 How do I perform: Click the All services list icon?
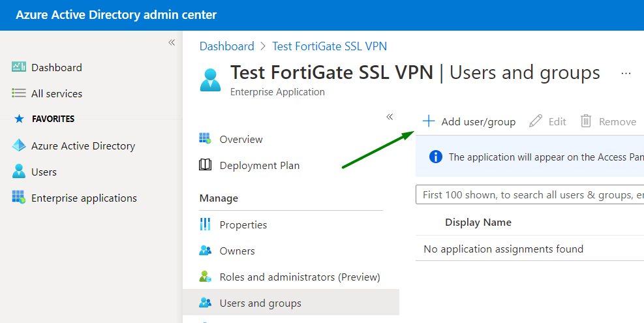point(19,93)
